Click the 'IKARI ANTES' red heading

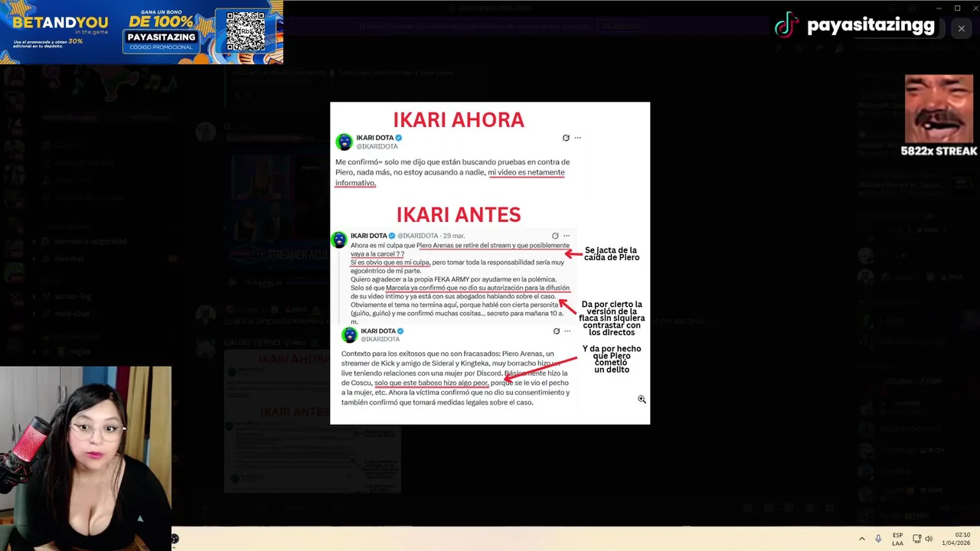[458, 214]
